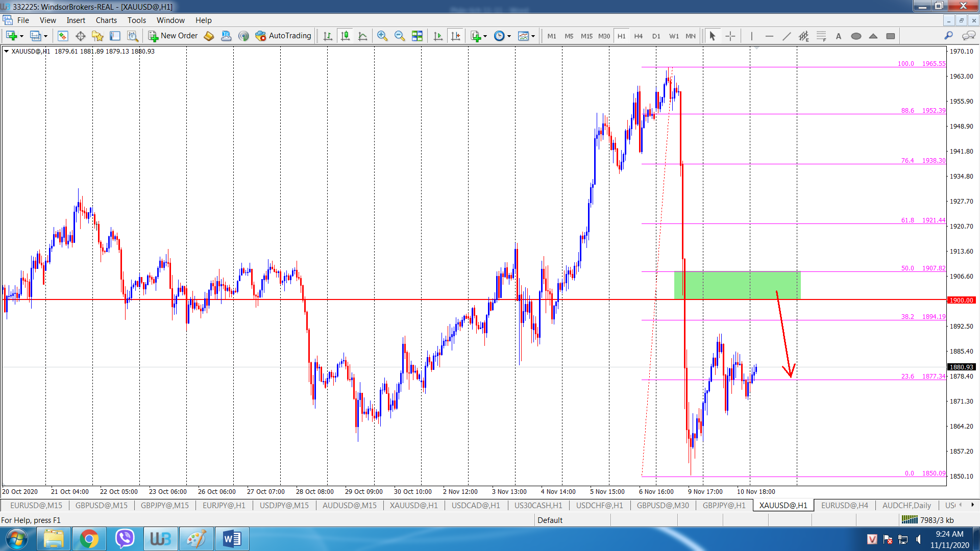
Task: Tile chart windows icon
Action: [x=417, y=36]
